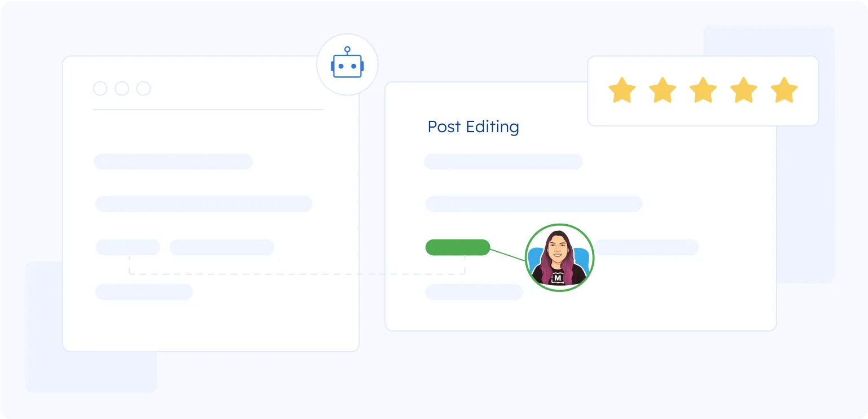Image resolution: width=868 pixels, height=419 pixels.
Task: Click the long second line in left window
Action: click(x=204, y=204)
